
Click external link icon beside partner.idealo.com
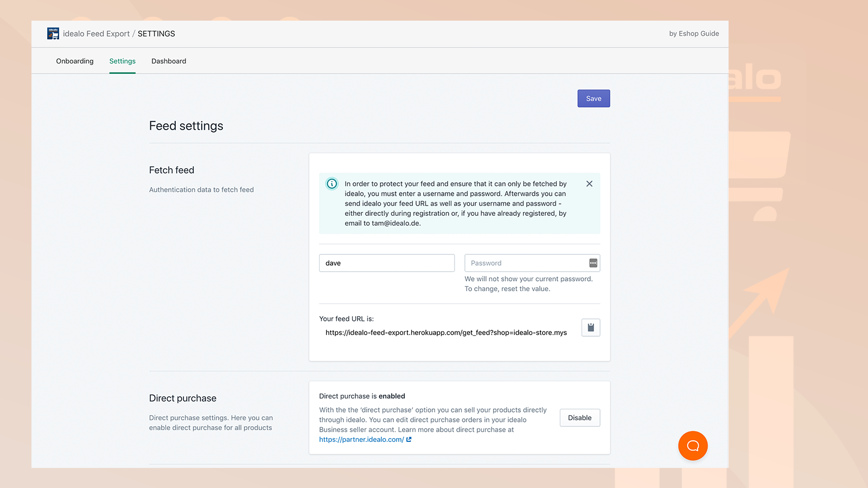point(409,440)
